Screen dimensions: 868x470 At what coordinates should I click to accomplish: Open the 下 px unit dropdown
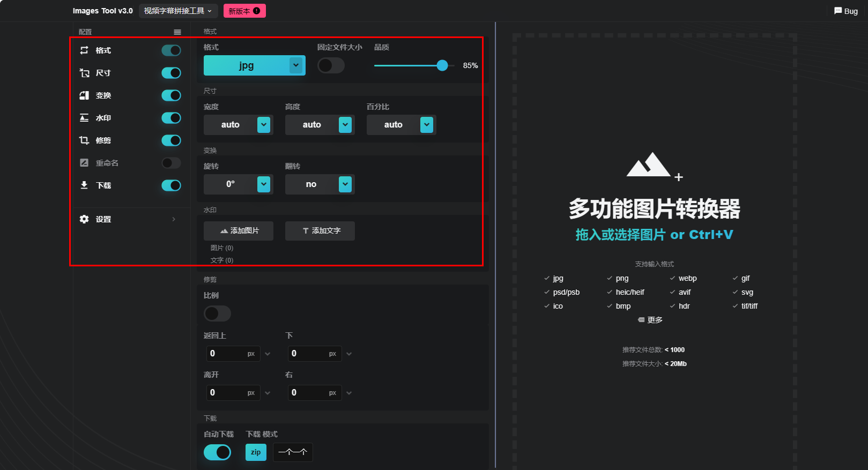349,354
